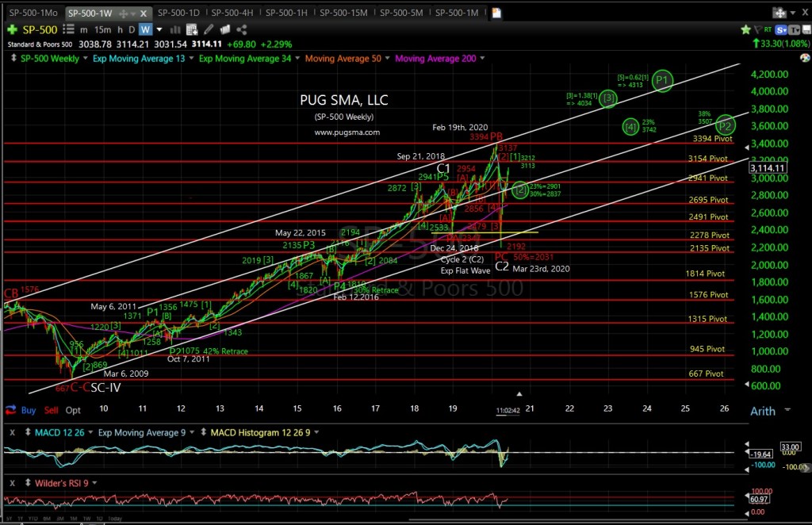The height and width of the screenshot is (525, 812).
Task: Close the MACD indicator pane with X
Action: point(13,432)
